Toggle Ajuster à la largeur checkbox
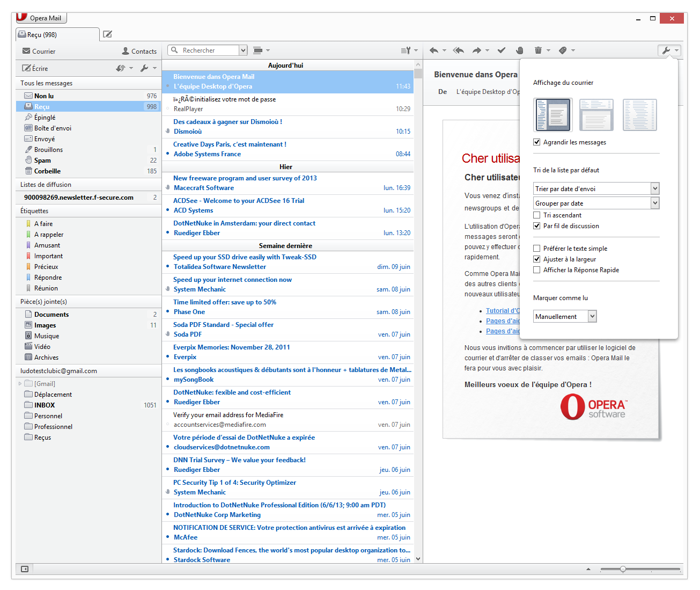Image resolution: width=700 pixels, height=590 pixels. [x=537, y=259]
